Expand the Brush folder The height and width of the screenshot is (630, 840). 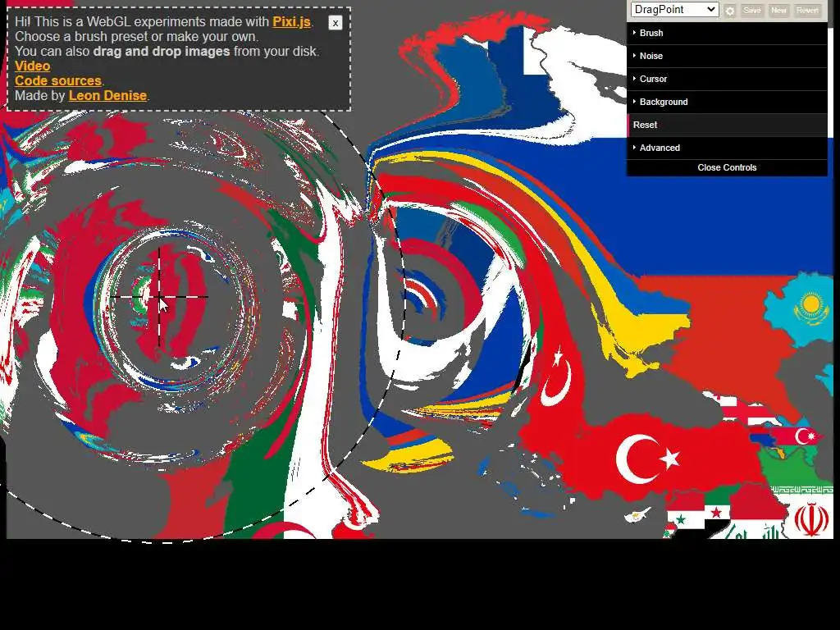[727, 33]
